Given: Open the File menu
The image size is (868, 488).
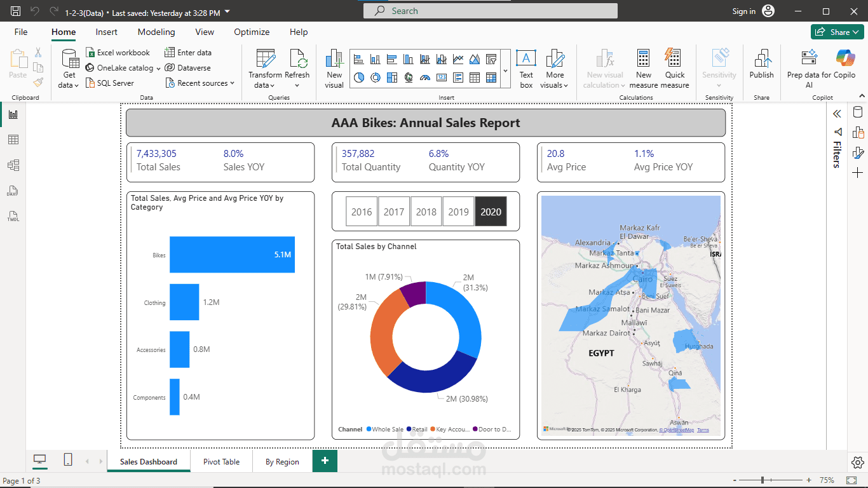Looking at the screenshot, I should 21,32.
